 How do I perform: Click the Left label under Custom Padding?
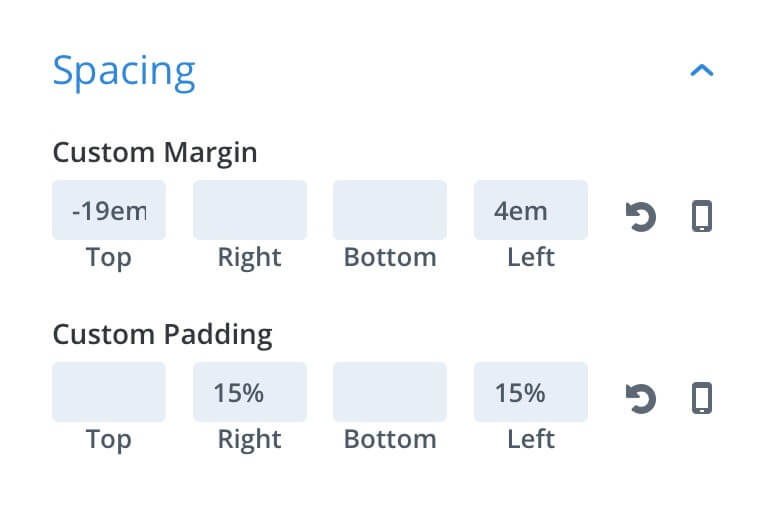pos(531,439)
